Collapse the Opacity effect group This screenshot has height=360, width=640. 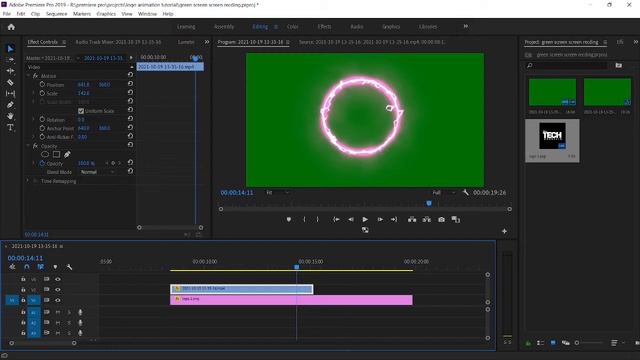pos(28,146)
